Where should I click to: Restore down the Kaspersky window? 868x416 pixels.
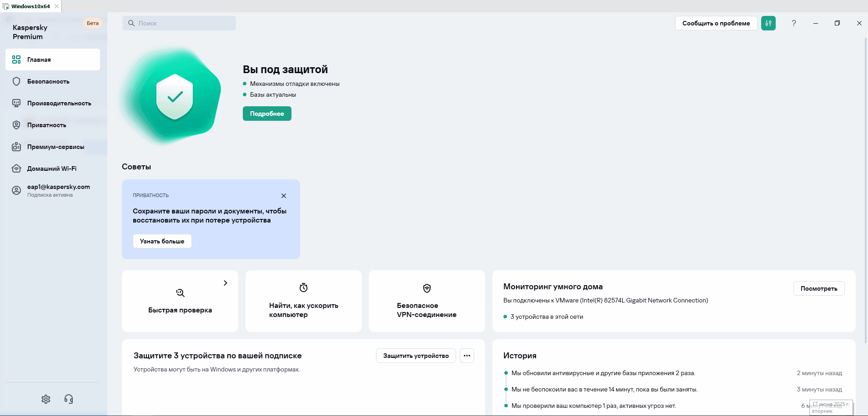[838, 23]
